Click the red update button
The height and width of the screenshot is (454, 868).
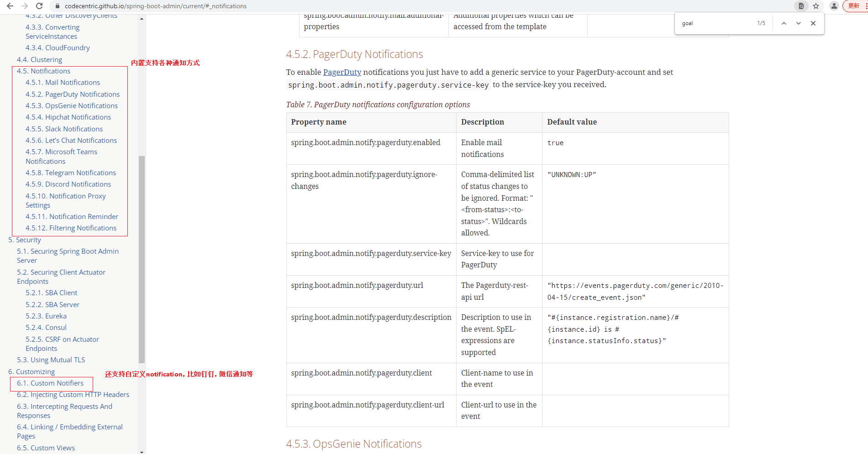point(854,6)
